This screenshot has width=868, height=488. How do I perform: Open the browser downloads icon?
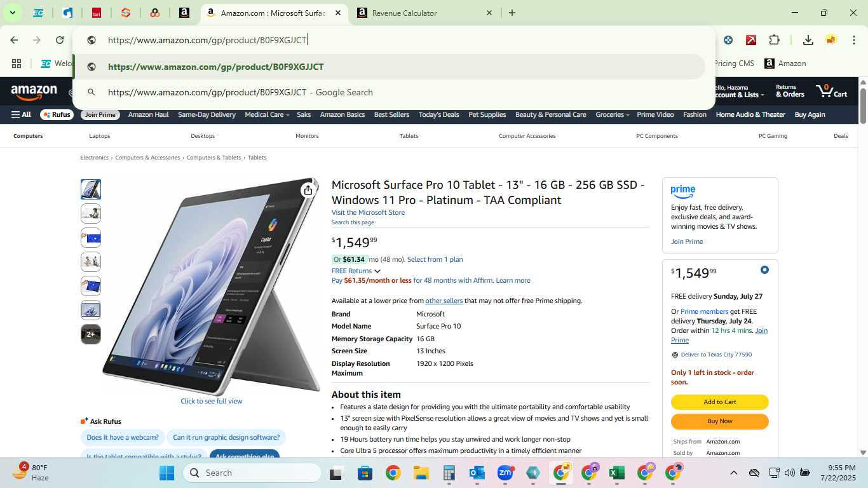click(808, 40)
